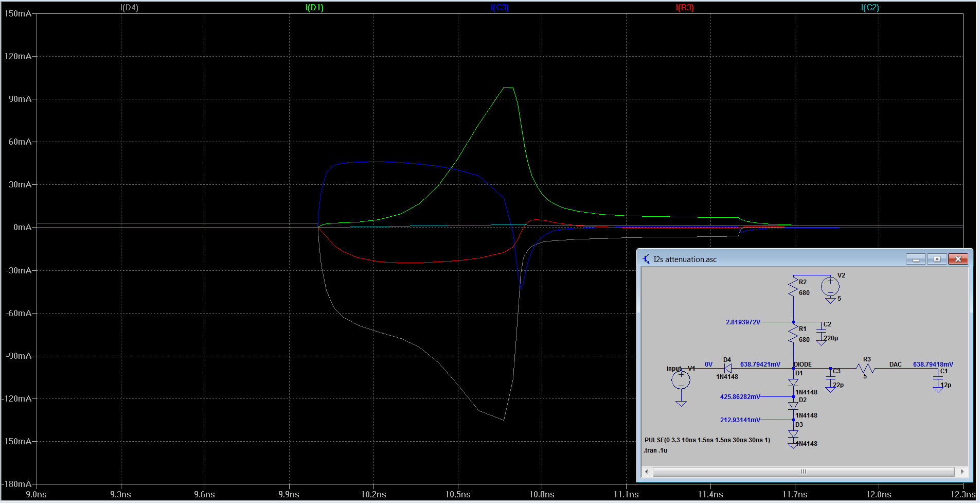This screenshot has width=980, height=503.
Task: Click the I(D4) trace label
Action: [129, 7]
